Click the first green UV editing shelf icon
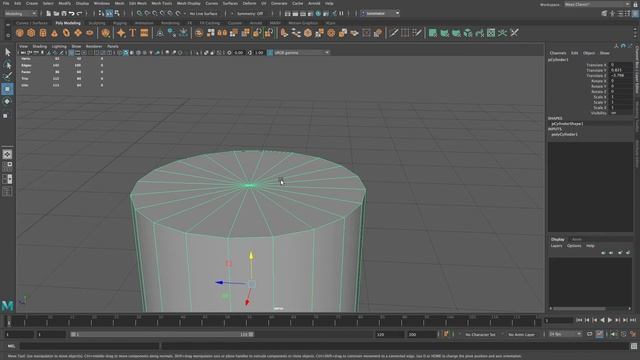Image resolution: width=640 pixels, height=360 pixels. [433, 33]
